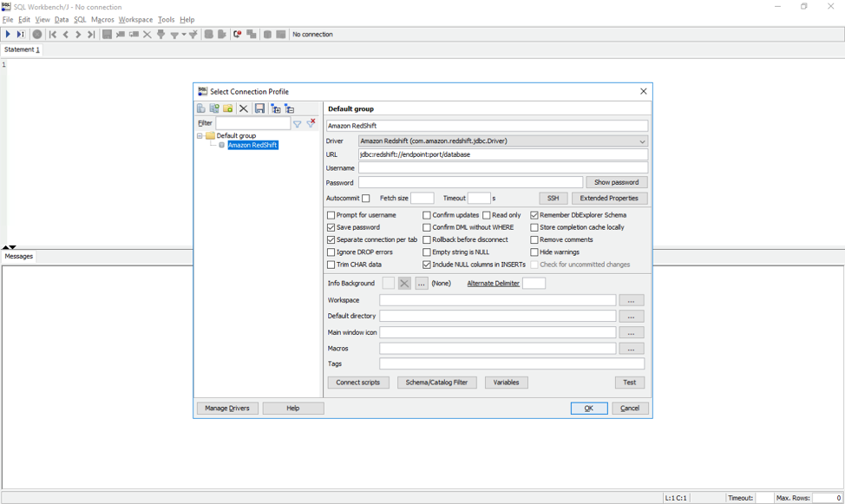The height and width of the screenshot is (504, 845).
Task: Open the SQL menu
Action: [x=80, y=19]
